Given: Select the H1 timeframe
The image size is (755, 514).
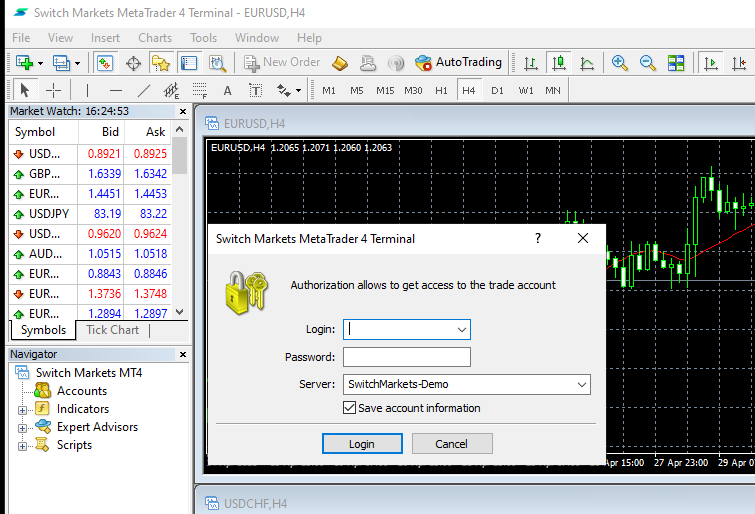Looking at the screenshot, I should (x=441, y=91).
